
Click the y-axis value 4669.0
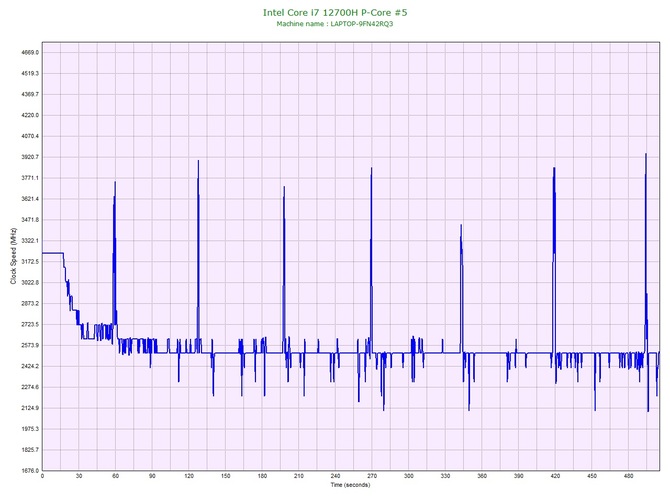tap(30, 53)
